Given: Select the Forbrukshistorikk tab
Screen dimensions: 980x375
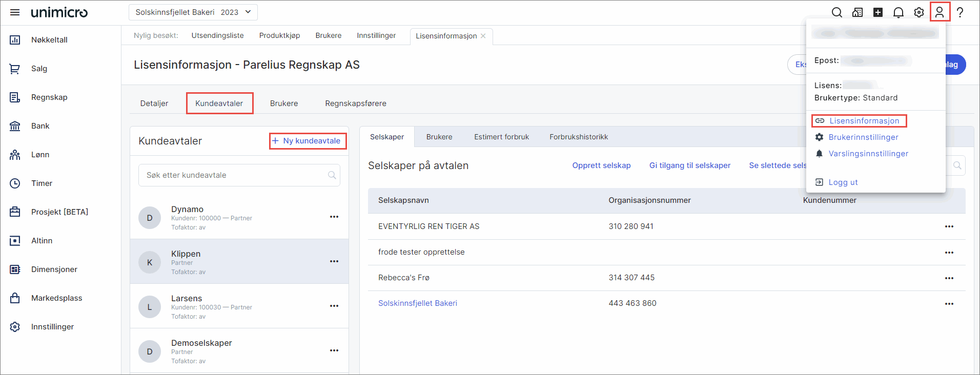Looking at the screenshot, I should 578,137.
